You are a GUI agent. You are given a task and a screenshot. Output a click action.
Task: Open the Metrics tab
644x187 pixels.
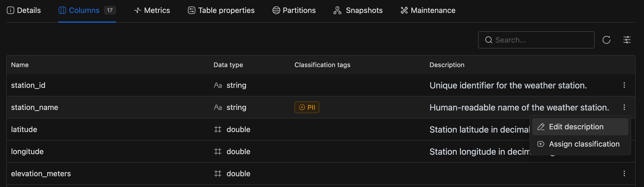click(x=152, y=10)
